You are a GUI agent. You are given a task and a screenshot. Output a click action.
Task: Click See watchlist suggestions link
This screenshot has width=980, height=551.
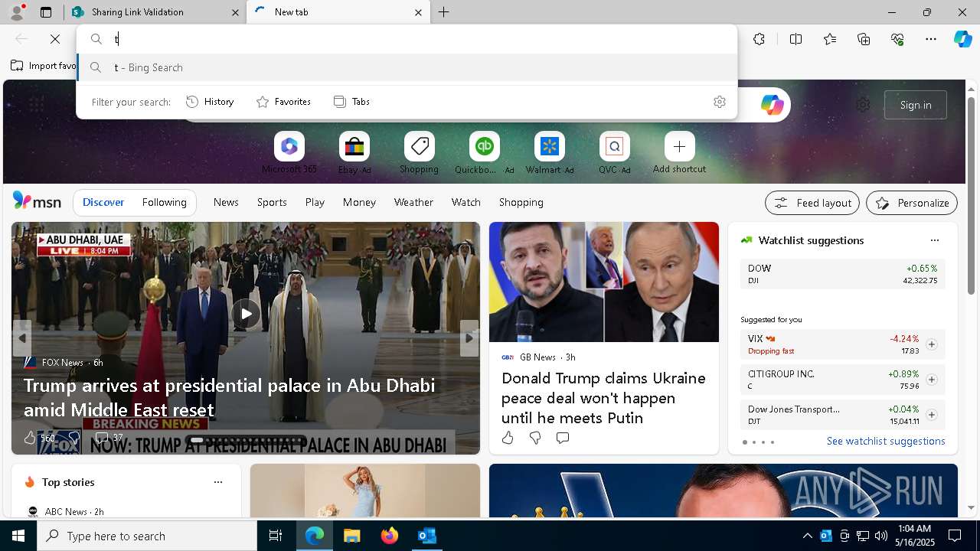coord(886,441)
